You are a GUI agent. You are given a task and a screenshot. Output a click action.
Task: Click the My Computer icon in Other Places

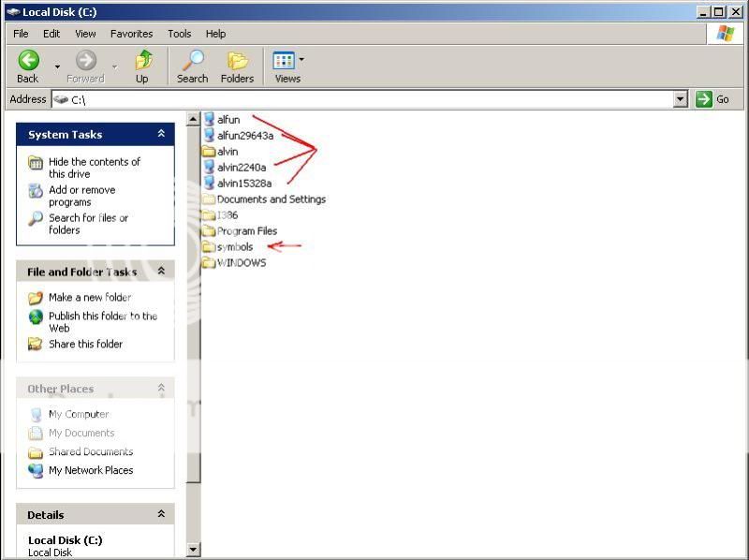click(x=36, y=414)
